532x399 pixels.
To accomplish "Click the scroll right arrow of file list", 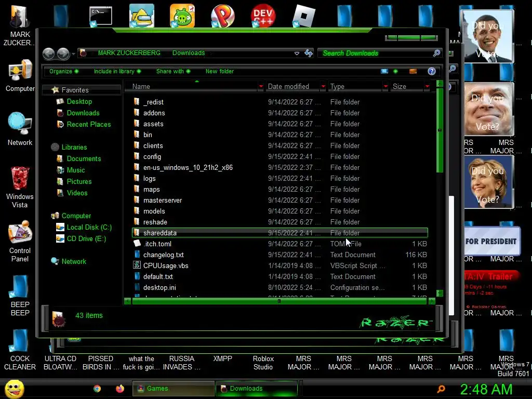I will [x=432, y=301].
